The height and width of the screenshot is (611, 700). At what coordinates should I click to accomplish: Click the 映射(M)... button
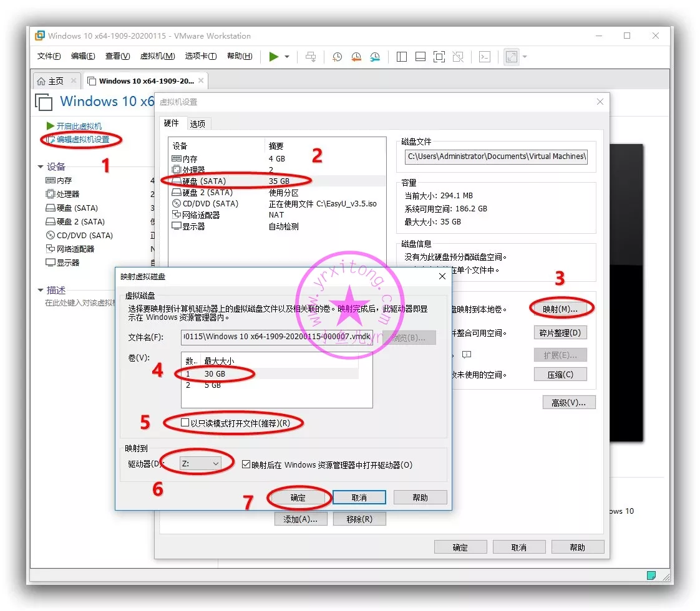pos(560,309)
